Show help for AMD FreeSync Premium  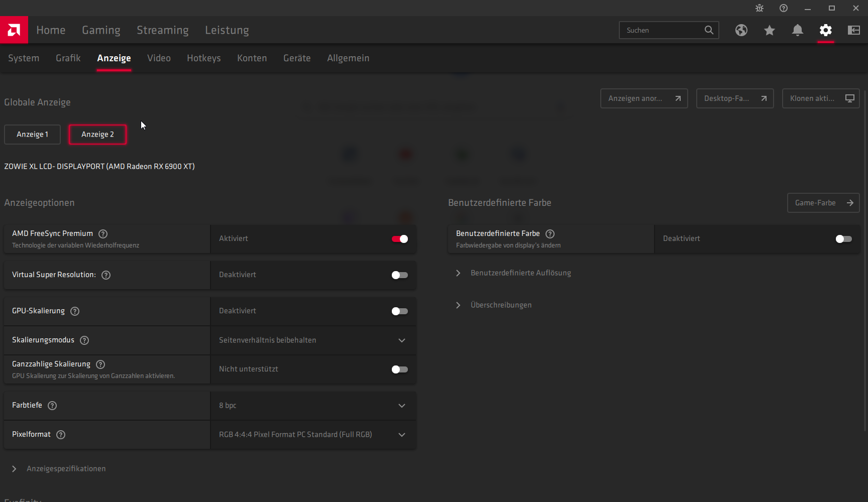coord(103,234)
